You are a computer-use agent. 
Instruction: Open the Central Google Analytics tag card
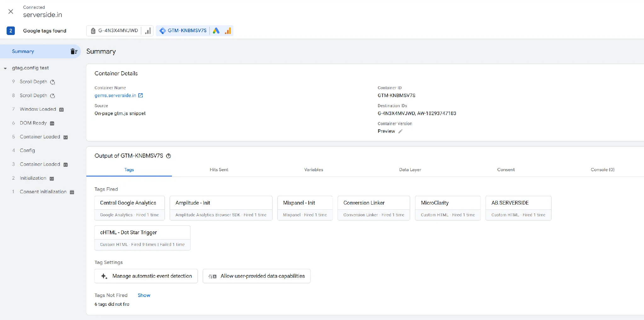point(129,208)
